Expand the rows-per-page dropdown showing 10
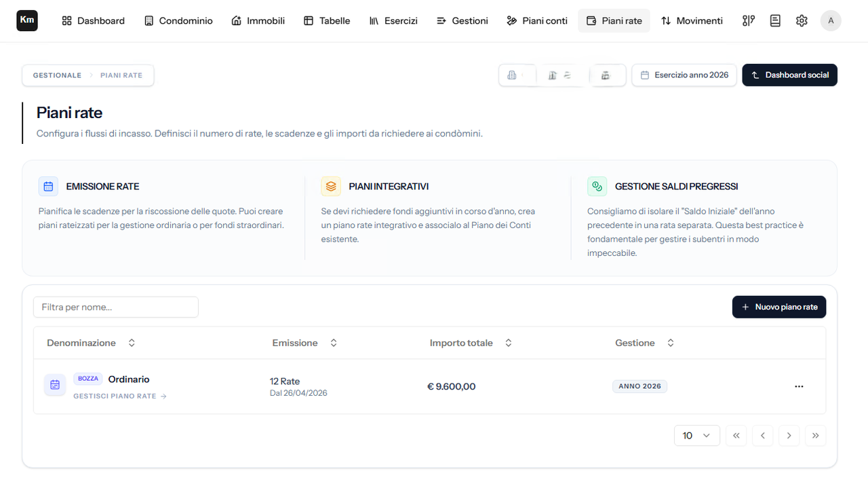The image size is (868, 486). [x=697, y=436]
